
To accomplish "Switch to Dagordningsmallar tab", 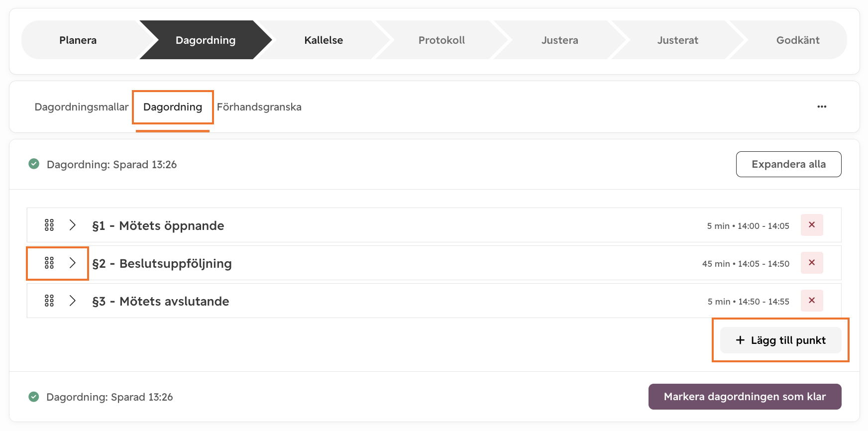I will [x=82, y=107].
